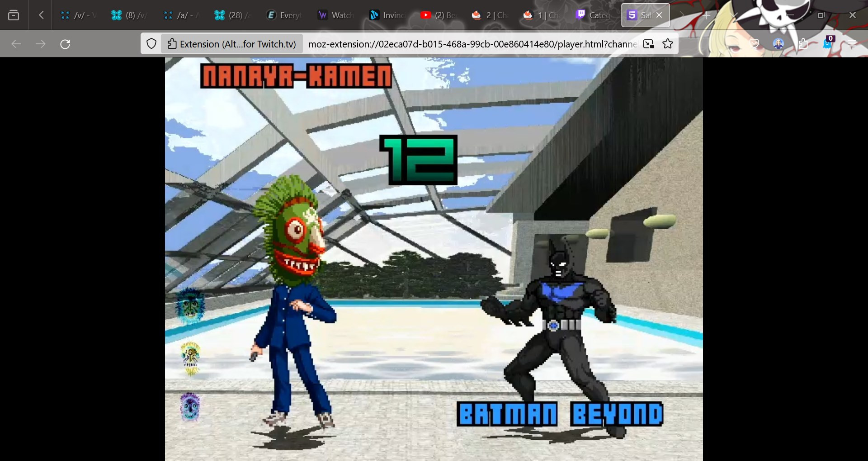Click the Nanaya-Kamen name banner in the video
This screenshot has width=868, height=461.
(x=296, y=76)
